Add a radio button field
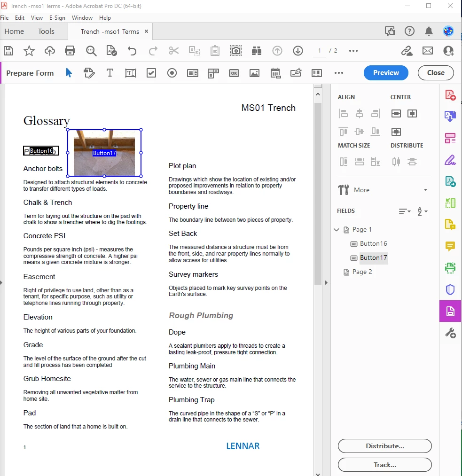Image resolution: width=462 pixels, height=476 pixels. 172,73
